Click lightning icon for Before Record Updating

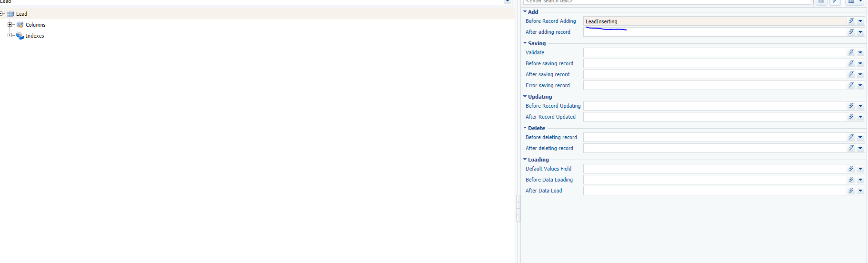pos(851,106)
